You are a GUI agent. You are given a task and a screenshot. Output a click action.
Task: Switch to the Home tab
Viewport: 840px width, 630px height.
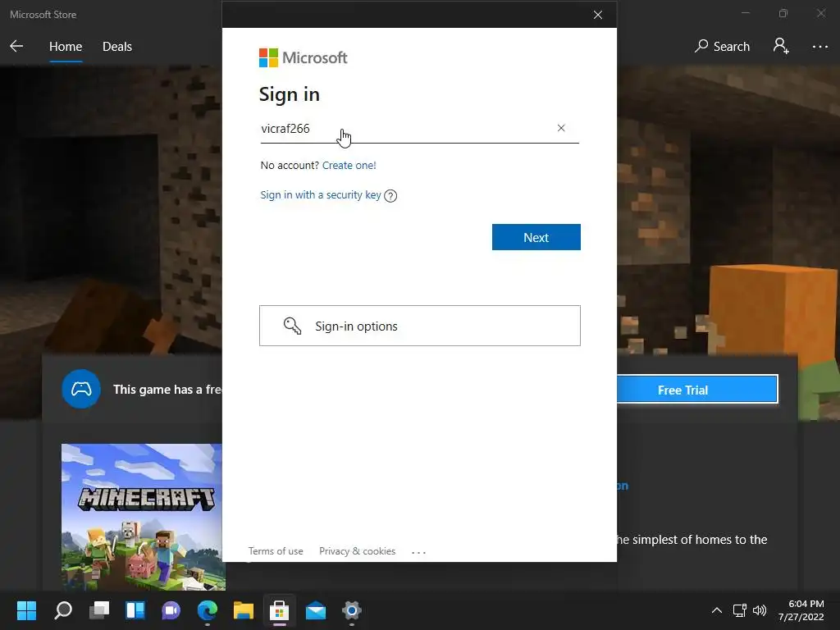tap(66, 47)
